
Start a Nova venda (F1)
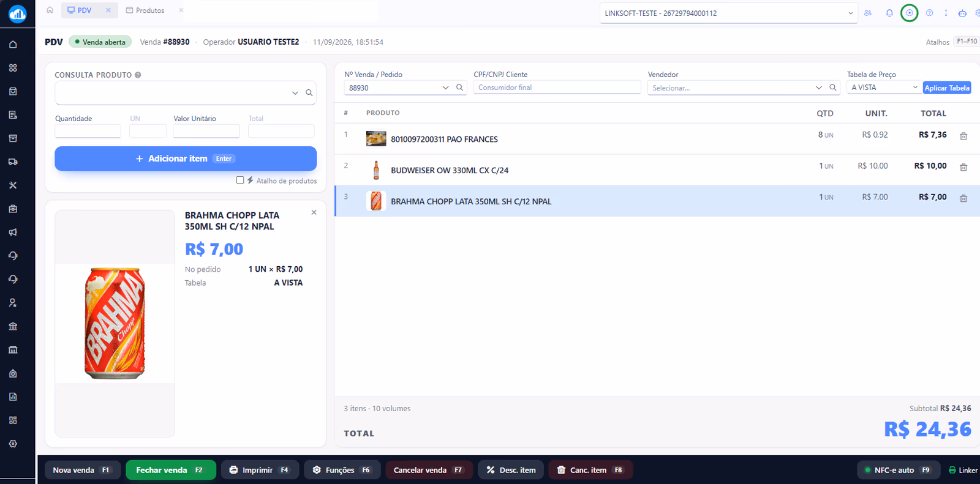81,470
